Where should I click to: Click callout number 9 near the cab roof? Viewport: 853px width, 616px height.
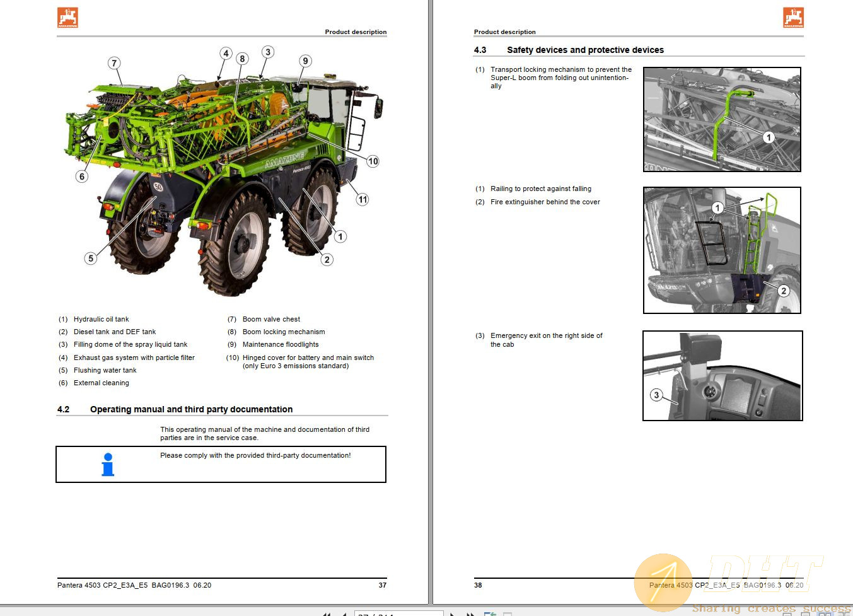pos(305,61)
